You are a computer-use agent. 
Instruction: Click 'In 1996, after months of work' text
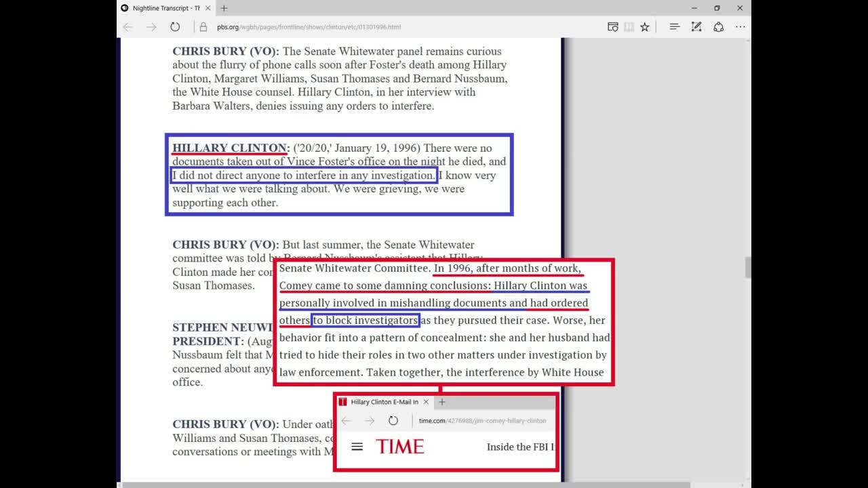tap(508, 268)
